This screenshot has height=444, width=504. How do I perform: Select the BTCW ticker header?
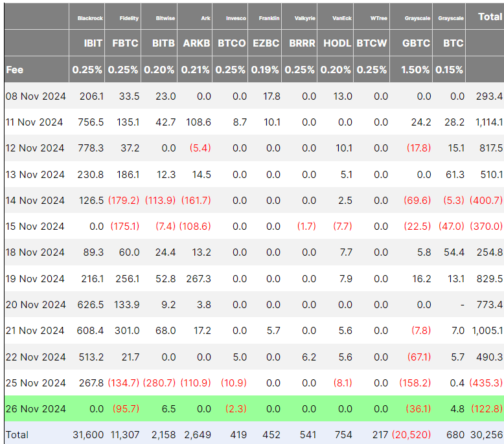[x=372, y=43]
